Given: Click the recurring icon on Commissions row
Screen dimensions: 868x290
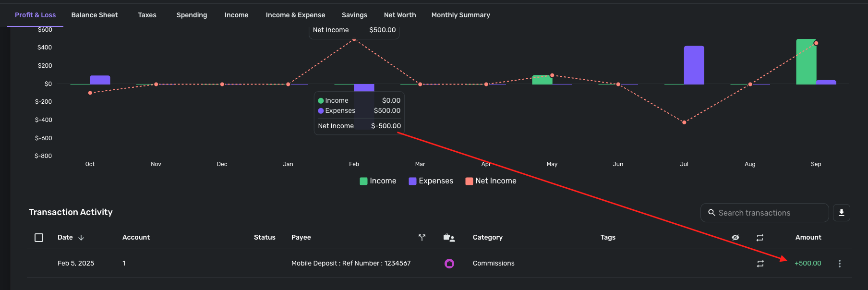Looking at the screenshot, I should coord(760,264).
